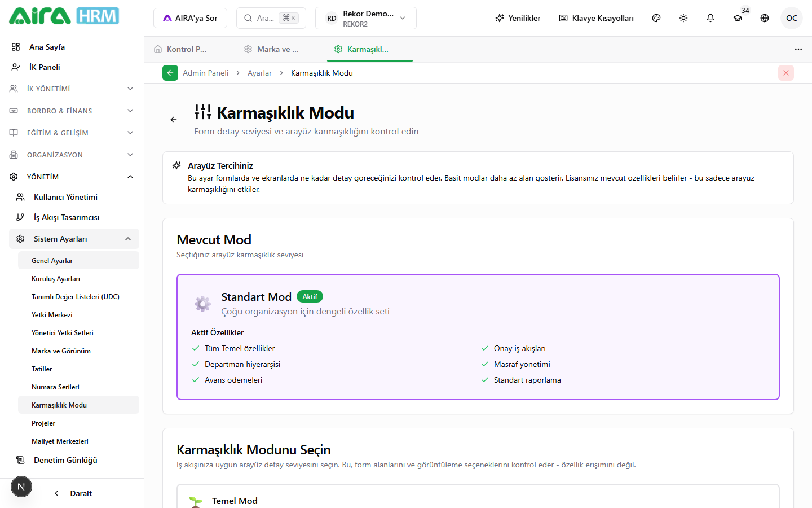Expand the EĞİTİM & GELİŞİM section
This screenshot has height=508, width=812.
[72, 133]
